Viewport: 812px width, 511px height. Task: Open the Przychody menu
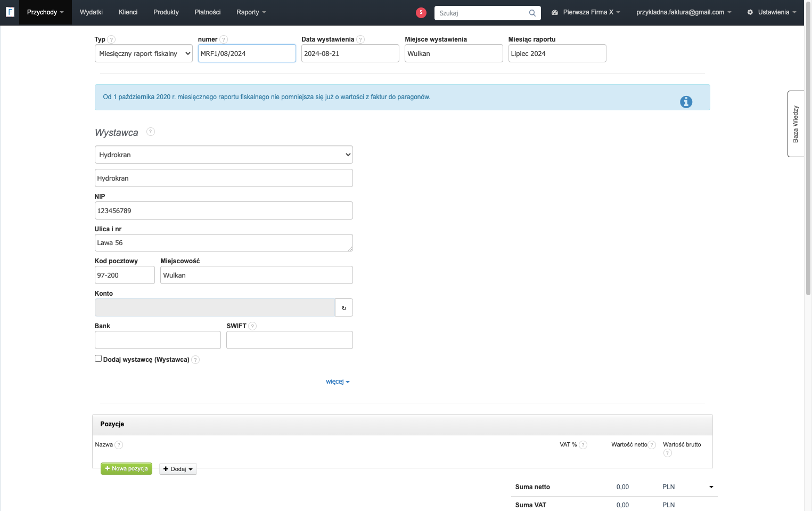pos(45,12)
